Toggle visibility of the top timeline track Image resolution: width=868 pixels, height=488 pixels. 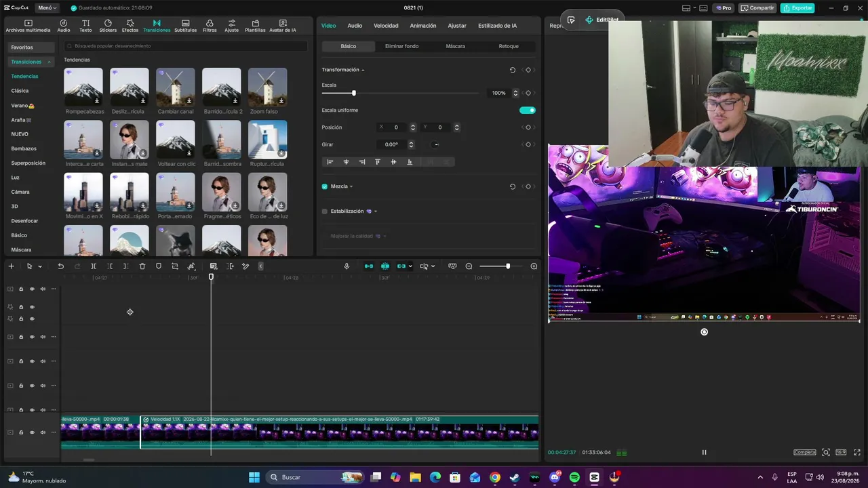point(32,289)
